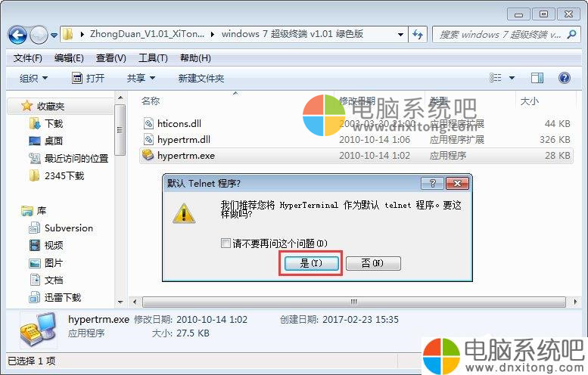This screenshot has height=375, width=588.
Task: Open the 工具(T) menu
Action: [153, 58]
